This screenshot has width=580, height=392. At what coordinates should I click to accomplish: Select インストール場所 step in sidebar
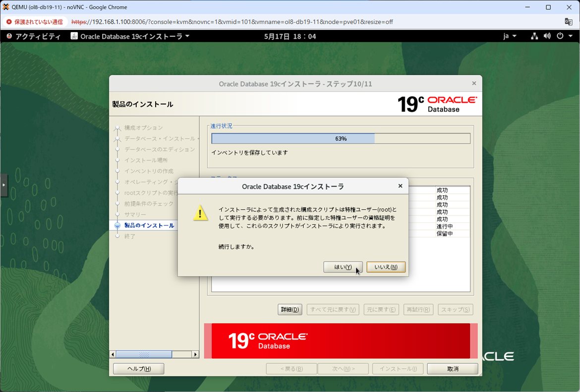pyautogui.click(x=146, y=160)
